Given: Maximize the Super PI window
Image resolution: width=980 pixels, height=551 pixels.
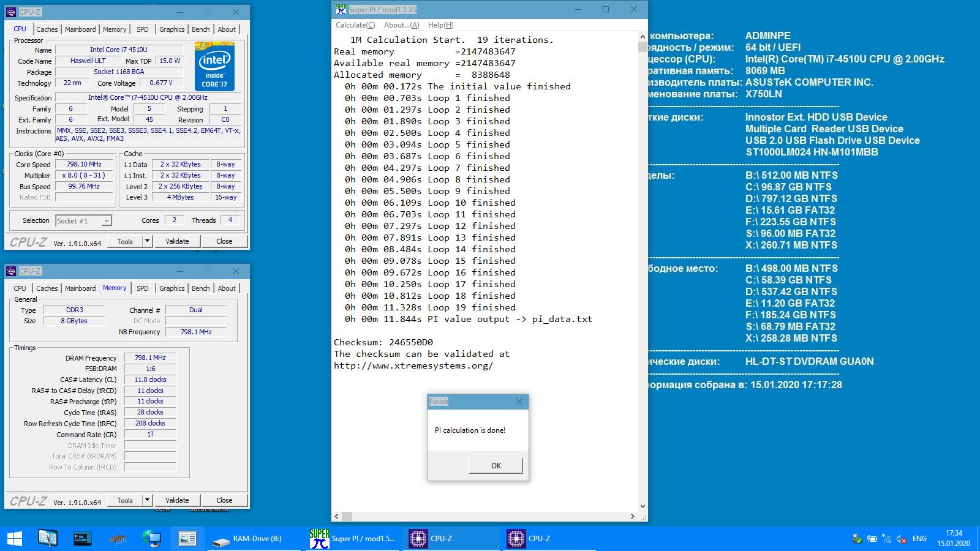Looking at the screenshot, I should pos(606,9).
